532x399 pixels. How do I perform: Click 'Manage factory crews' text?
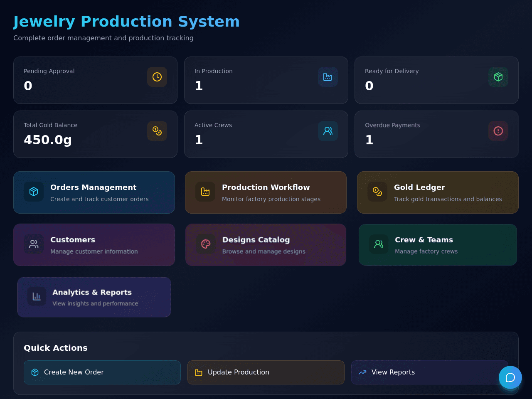coord(426,251)
